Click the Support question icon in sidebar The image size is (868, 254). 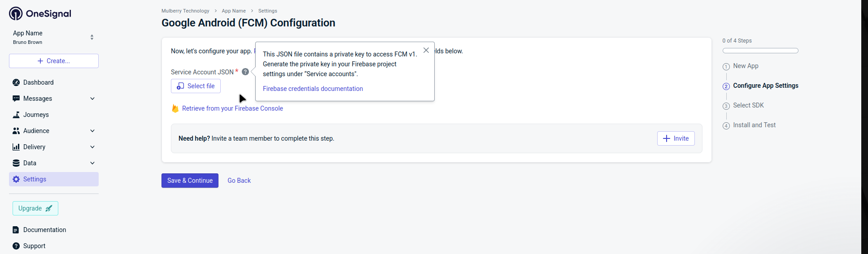pos(16,246)
